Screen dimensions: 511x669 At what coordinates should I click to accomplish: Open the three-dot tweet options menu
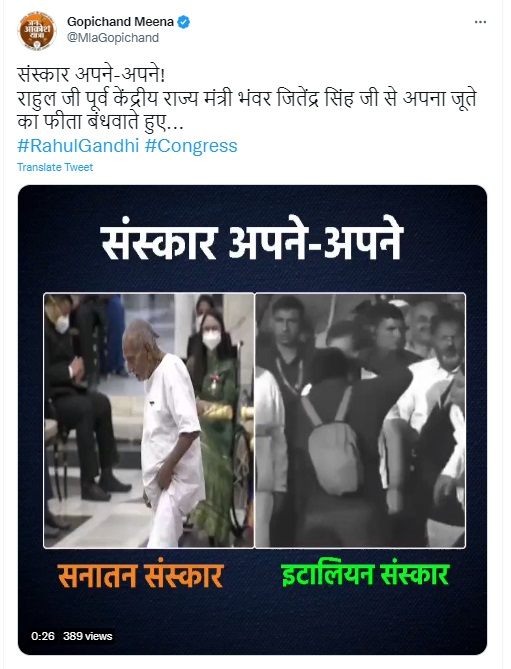click(480, 22)
